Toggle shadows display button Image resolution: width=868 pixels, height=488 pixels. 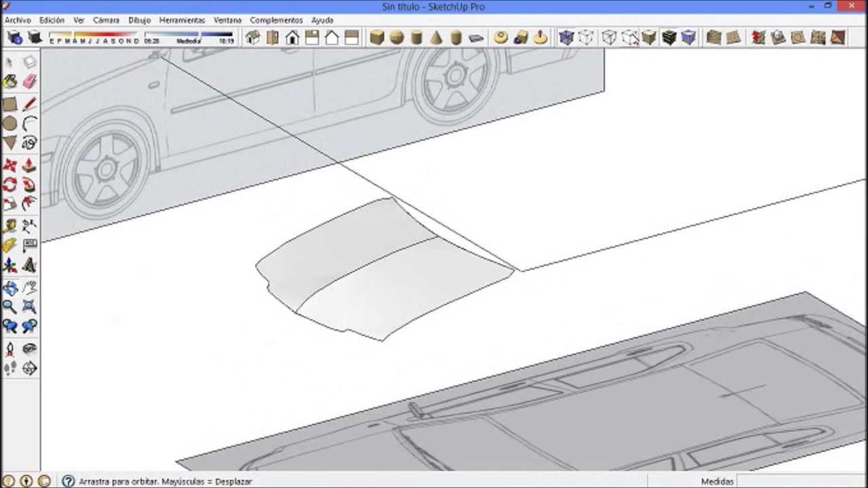pyautogui.click(x=35, y=38)
